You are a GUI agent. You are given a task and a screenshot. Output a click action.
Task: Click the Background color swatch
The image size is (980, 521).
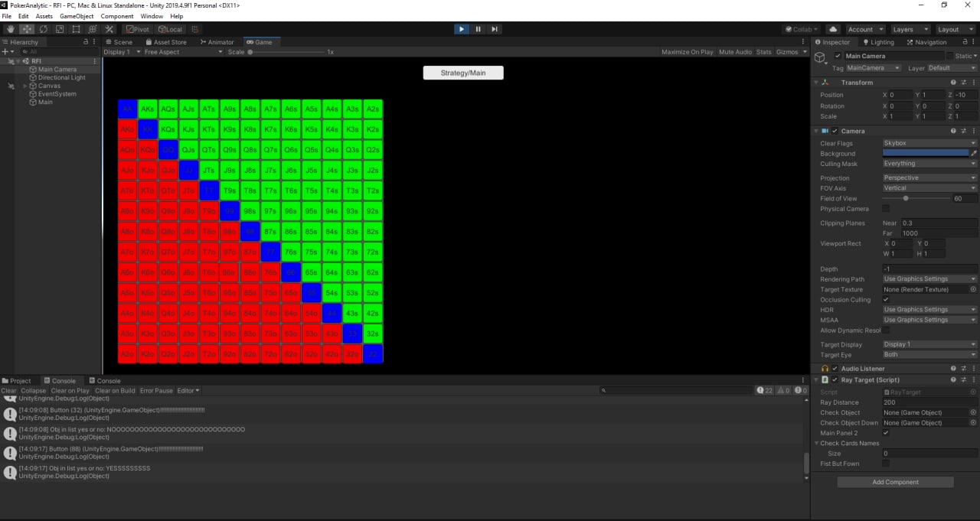925,153
